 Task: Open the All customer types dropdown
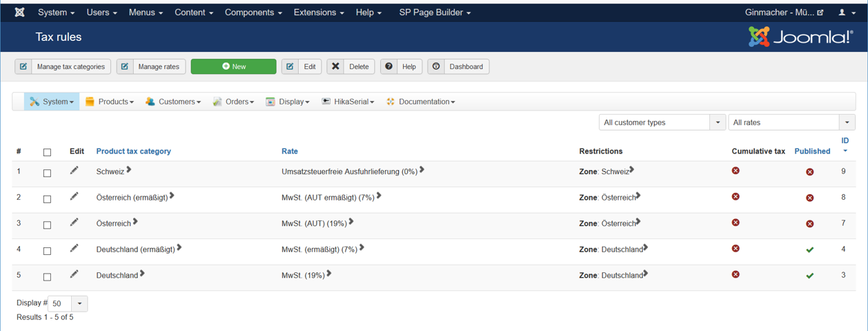click(662, 122)
